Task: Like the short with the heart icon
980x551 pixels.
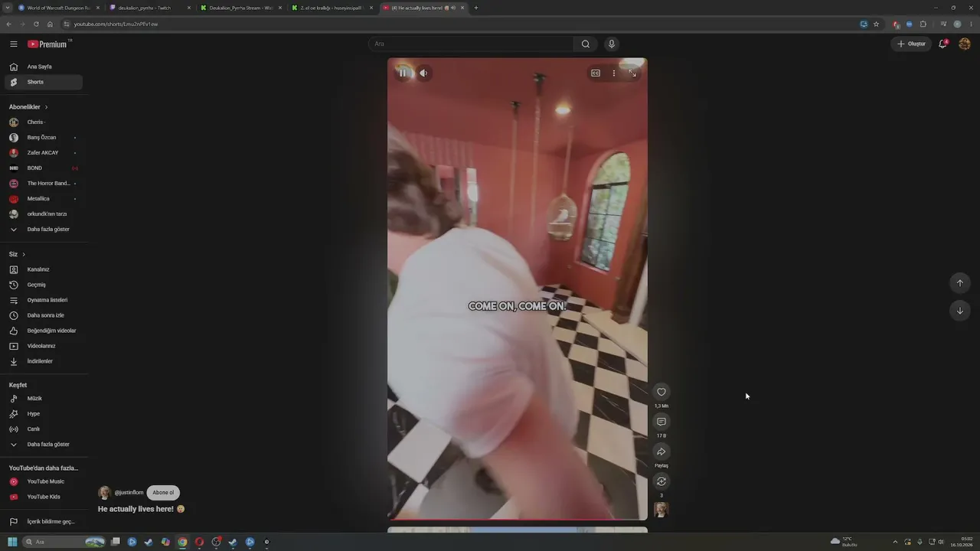Action: [661, 392]
